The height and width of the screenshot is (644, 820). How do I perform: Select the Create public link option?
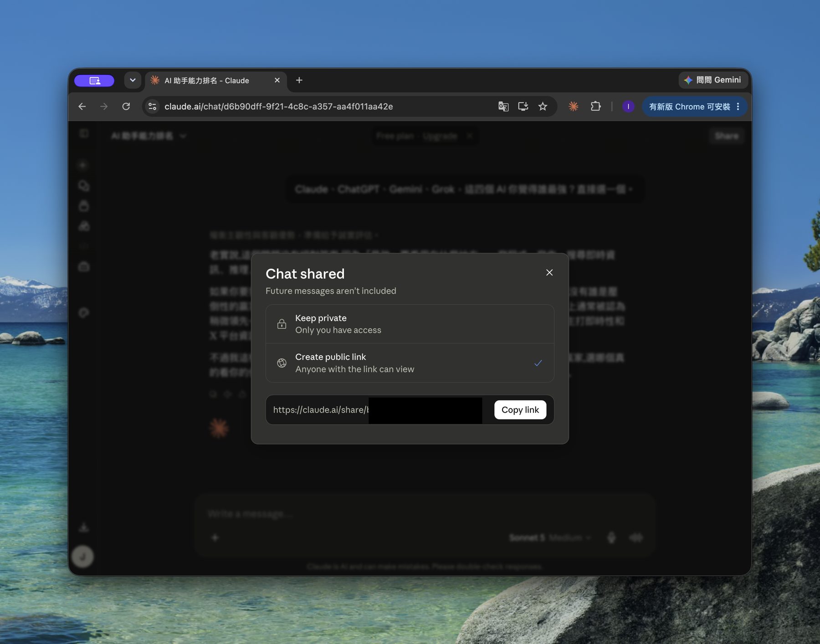pos(410,363)
